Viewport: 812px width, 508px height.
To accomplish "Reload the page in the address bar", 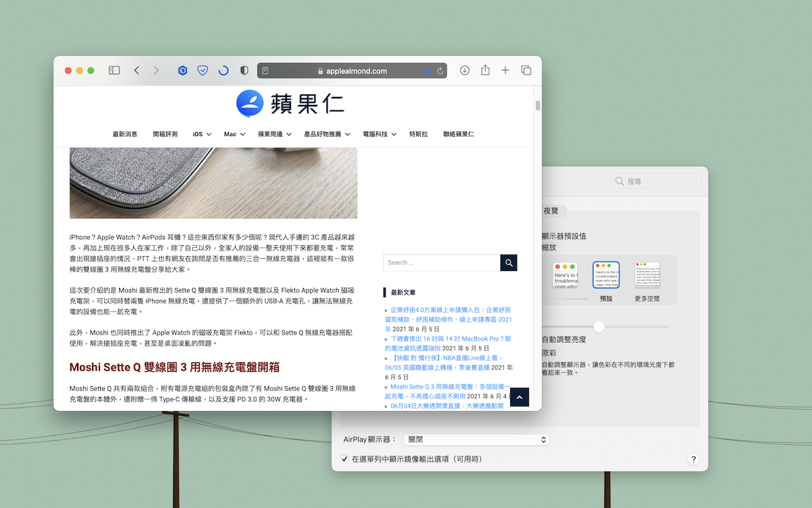I will pos(440,70).
